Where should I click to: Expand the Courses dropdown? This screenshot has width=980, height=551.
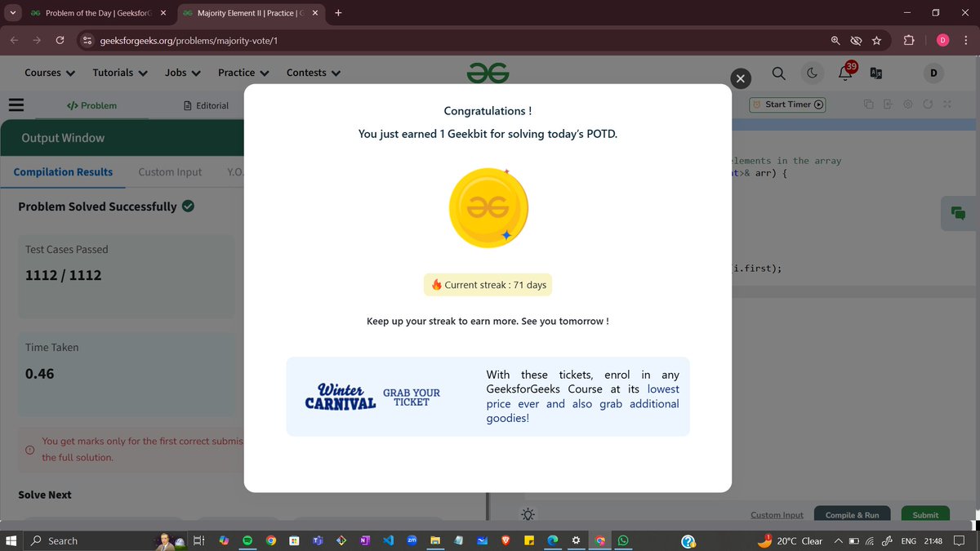coord(50,73)
